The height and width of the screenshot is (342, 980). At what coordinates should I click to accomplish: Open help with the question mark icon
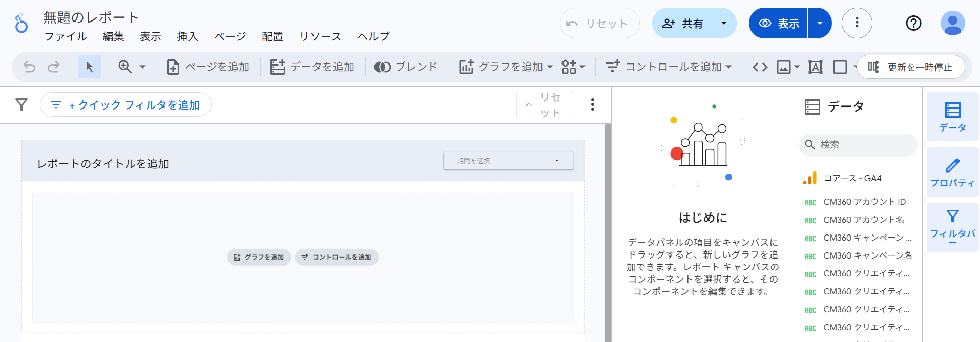(913, 23)
